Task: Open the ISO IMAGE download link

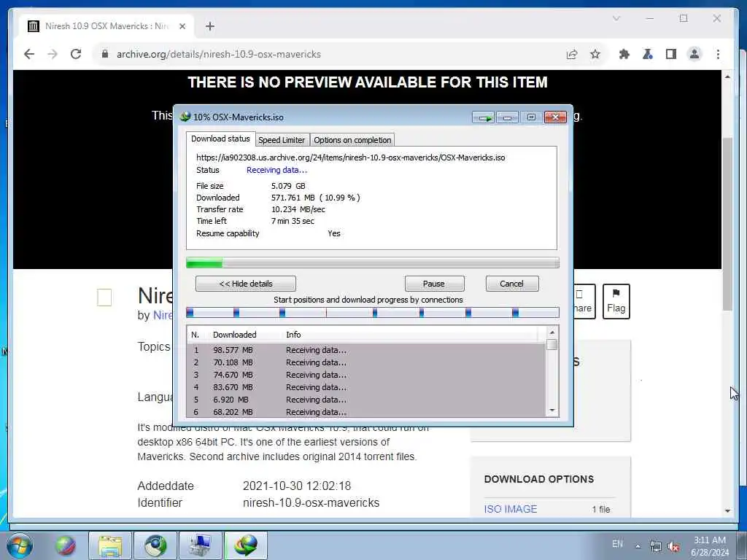Action: coord(510,509)
